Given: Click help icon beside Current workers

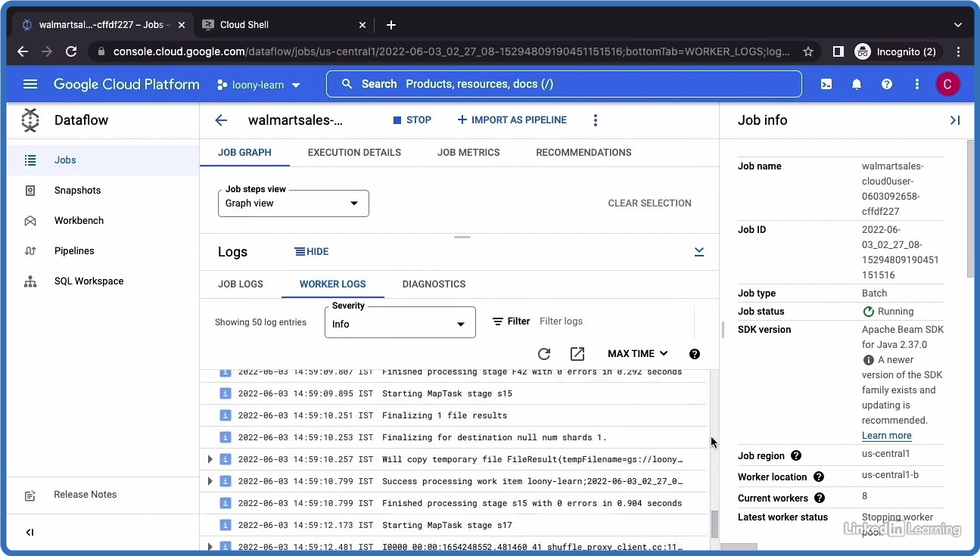Looking at the screenshot, I should pyautogui.click(x=820, y=498).
